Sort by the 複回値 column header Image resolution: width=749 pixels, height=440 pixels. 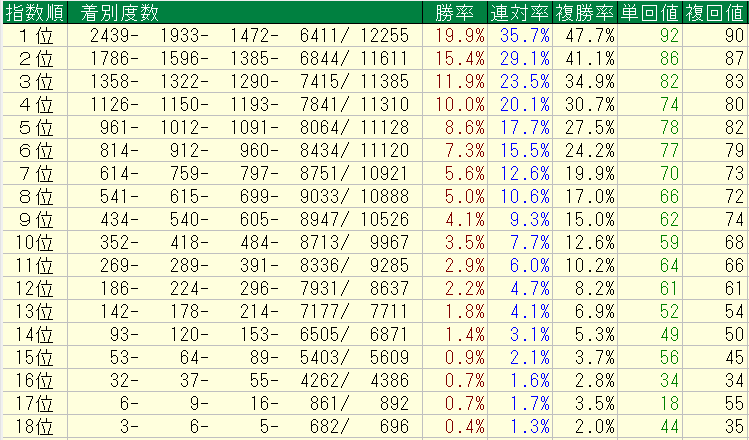click(715, 13)
